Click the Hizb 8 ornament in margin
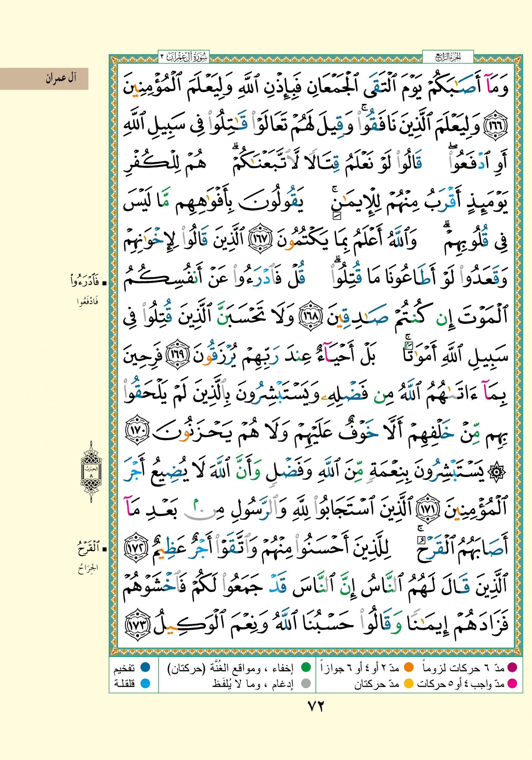The height and width of the screenshot is (760, 532). click(x=91, y=471)
